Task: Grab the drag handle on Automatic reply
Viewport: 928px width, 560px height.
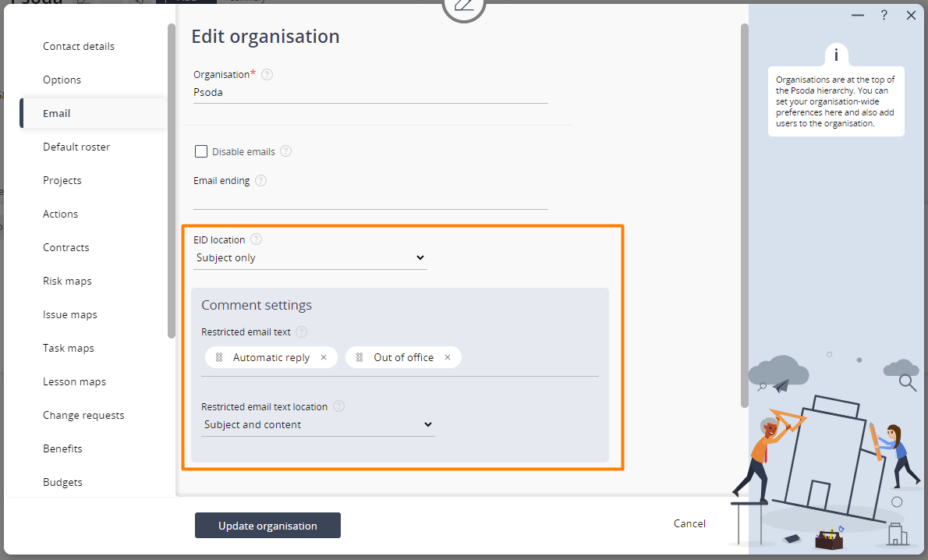Action: coord(219,357)
